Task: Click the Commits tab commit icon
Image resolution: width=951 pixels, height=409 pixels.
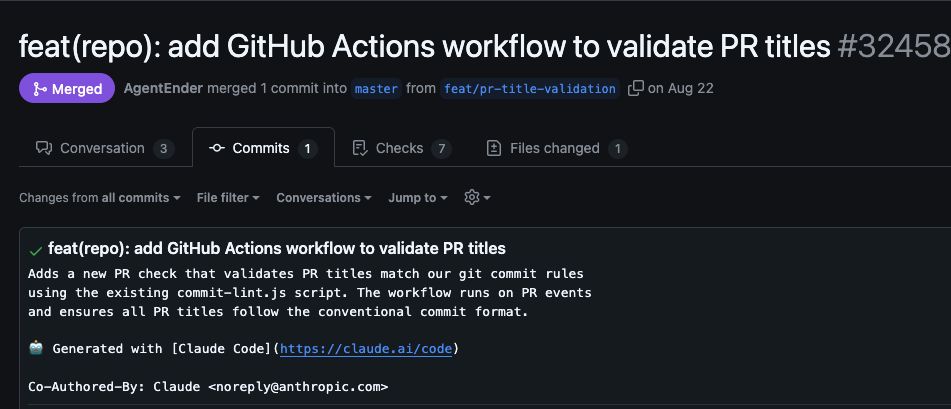Action: pos(217,148)
